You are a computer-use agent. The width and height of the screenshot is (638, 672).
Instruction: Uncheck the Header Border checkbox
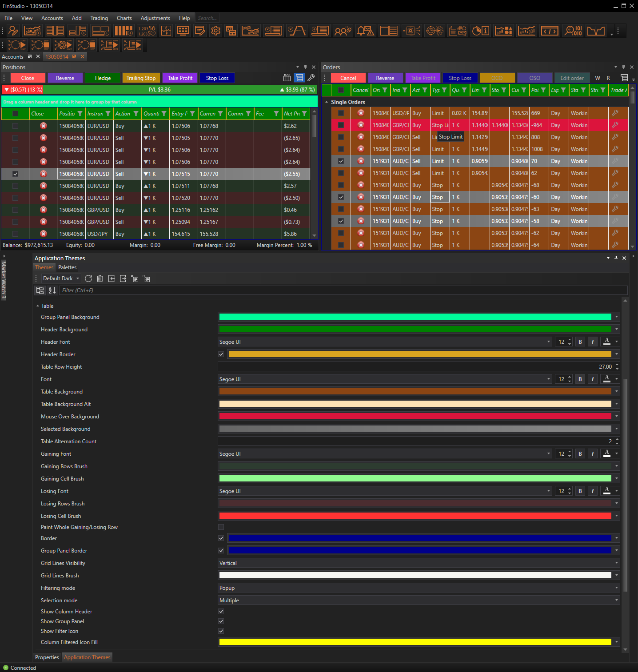click(x=221, y=354)
